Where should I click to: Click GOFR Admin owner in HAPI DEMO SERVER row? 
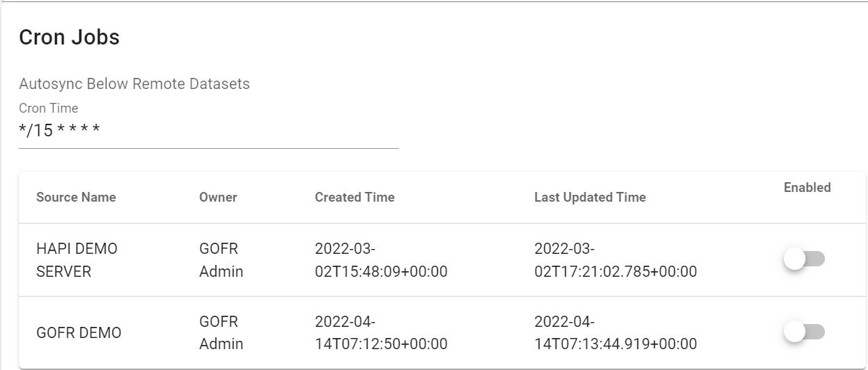pos(221,260)
